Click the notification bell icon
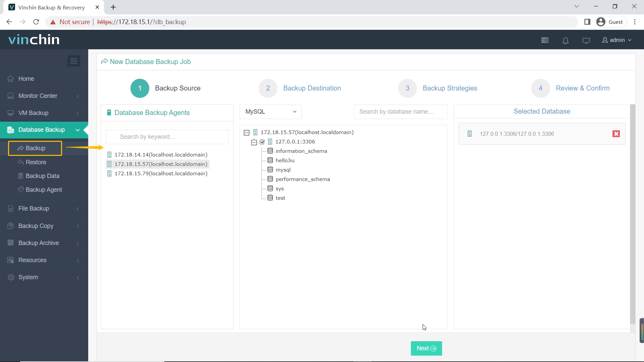The width and height of the screenshot is (644, 362). 565,40
